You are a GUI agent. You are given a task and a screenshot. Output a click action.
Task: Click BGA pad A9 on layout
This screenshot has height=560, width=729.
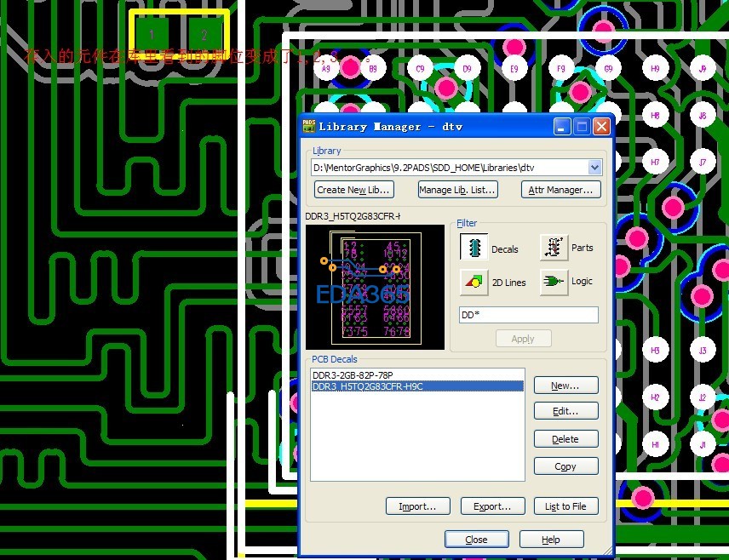326,69
